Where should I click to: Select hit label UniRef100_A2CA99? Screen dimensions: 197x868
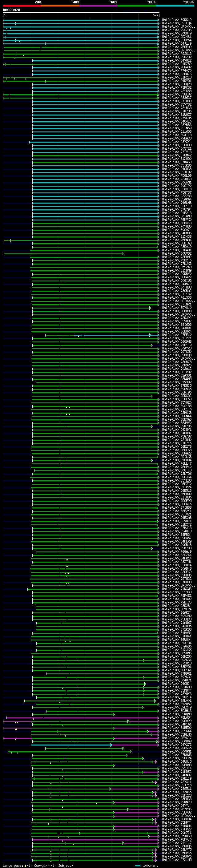coord(177,145)
